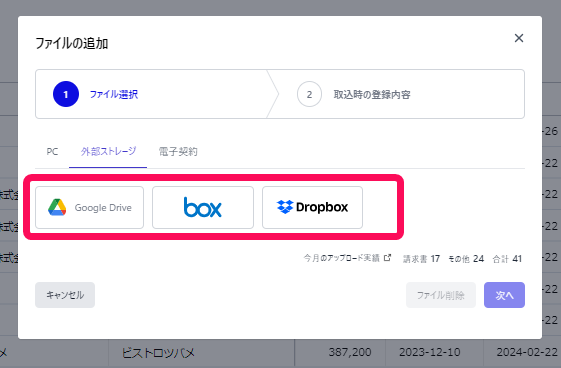Image resolution: width=561 pixels, height=368 pixels.
Task: Proceed with the 次へ button
Action: (504, 295)
